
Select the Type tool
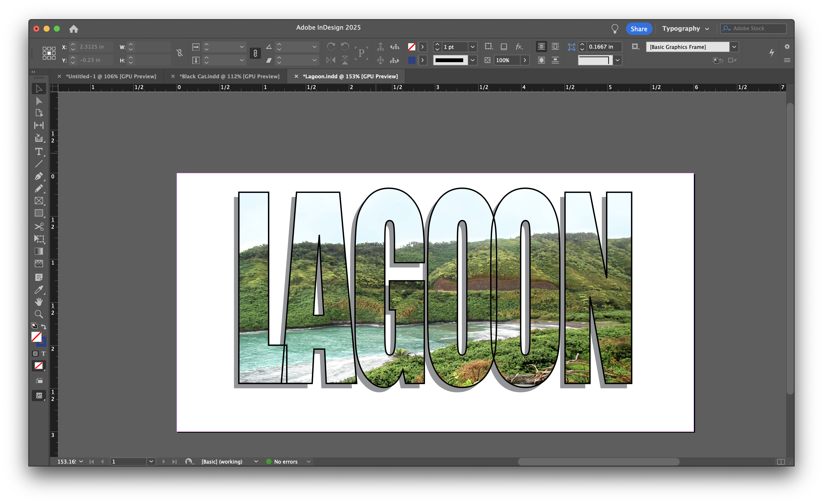click(39, 152)
